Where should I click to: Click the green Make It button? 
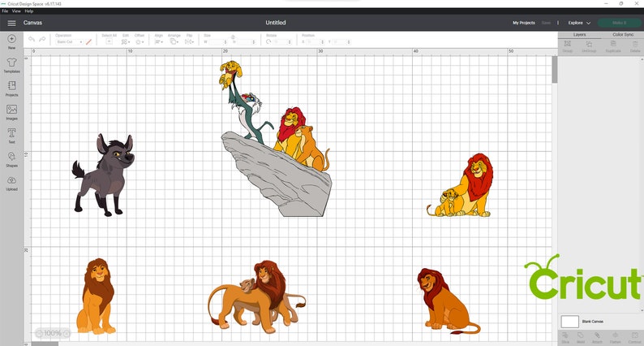[x=619, y=23]
